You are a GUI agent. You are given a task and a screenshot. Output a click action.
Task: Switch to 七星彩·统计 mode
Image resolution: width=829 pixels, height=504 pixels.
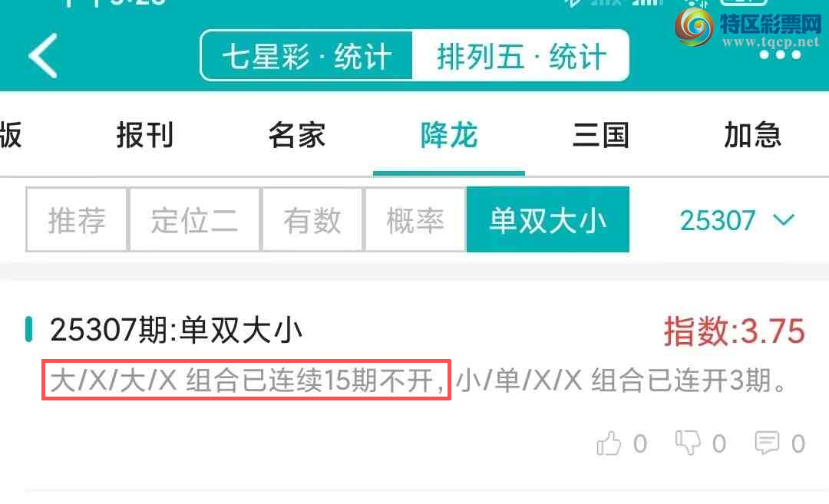coord(306,55)
